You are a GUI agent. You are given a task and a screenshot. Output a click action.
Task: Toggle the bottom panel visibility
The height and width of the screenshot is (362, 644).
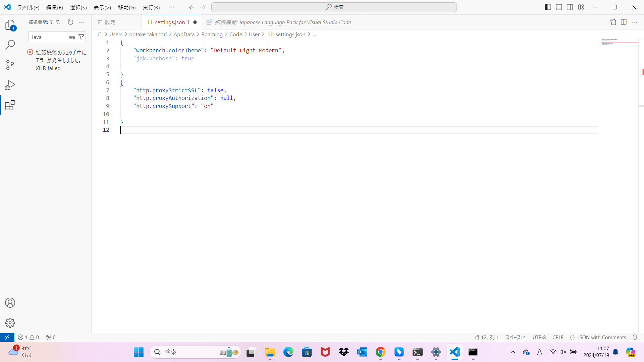tap(559, 7)
